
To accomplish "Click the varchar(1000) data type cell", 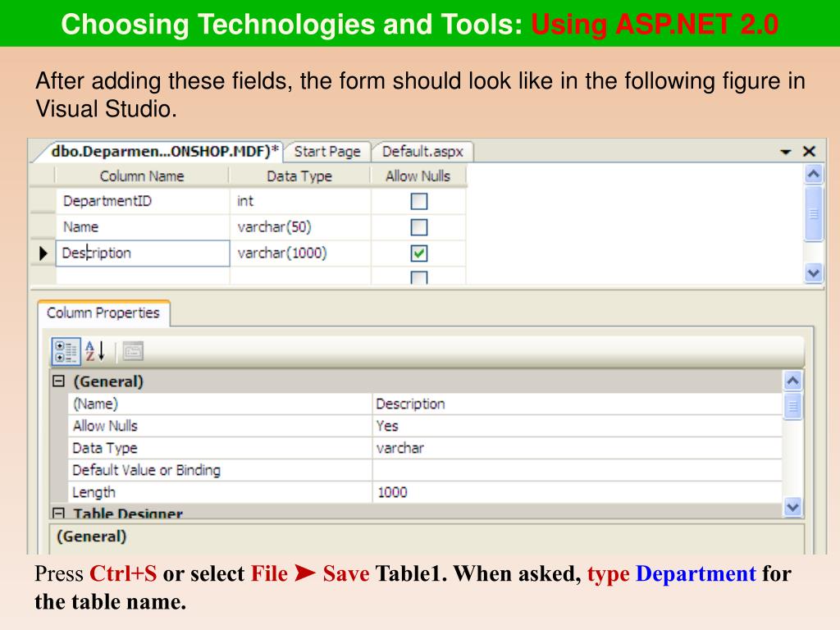I will [300, 253].
